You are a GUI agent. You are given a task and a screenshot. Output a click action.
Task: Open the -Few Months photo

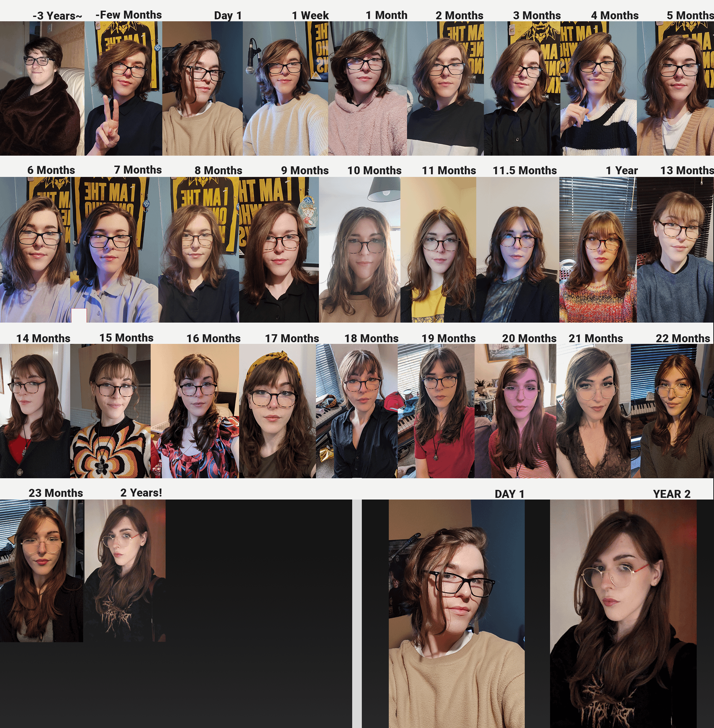point(123,88)
